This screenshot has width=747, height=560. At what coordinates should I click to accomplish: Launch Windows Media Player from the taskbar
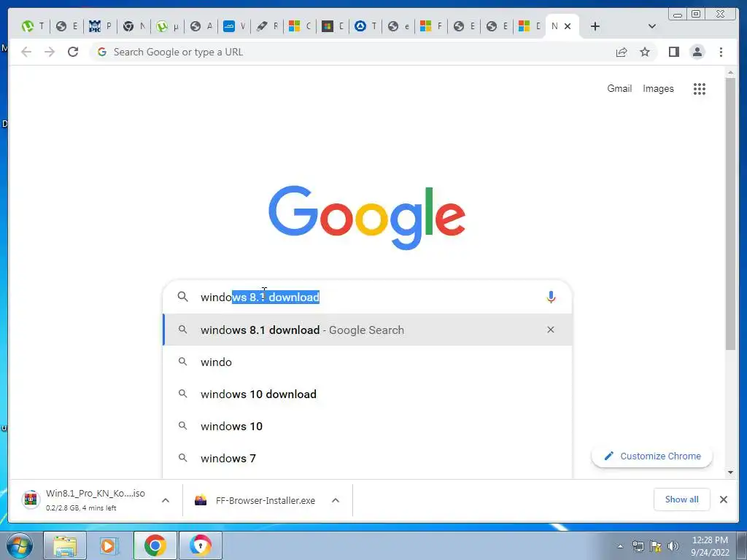pos(108,545)
